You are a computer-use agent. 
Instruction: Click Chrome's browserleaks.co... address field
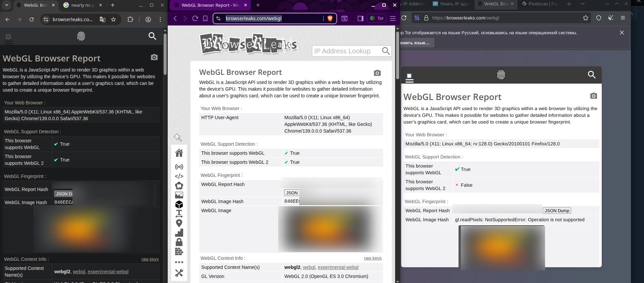(x=73, y=19)
